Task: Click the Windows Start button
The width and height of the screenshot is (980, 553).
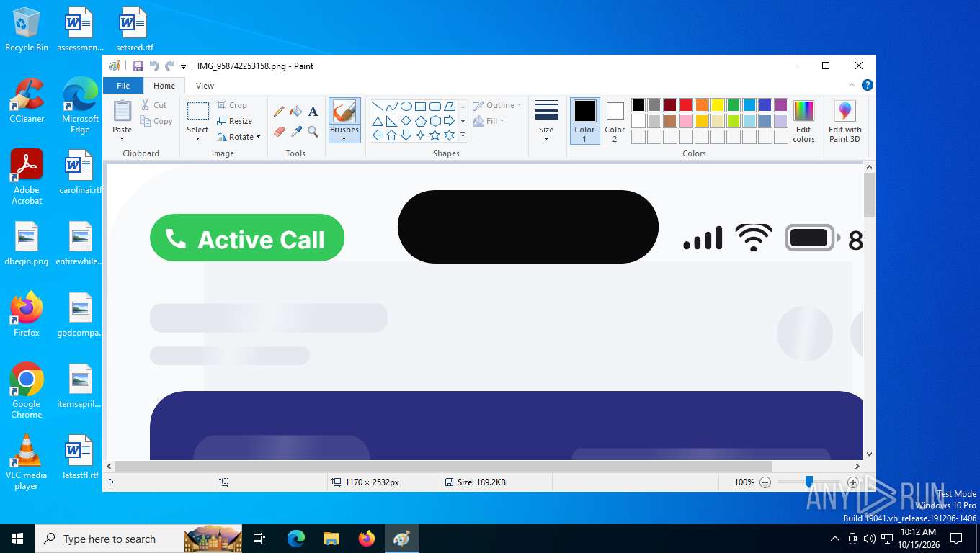Action: tap(17, 539)
